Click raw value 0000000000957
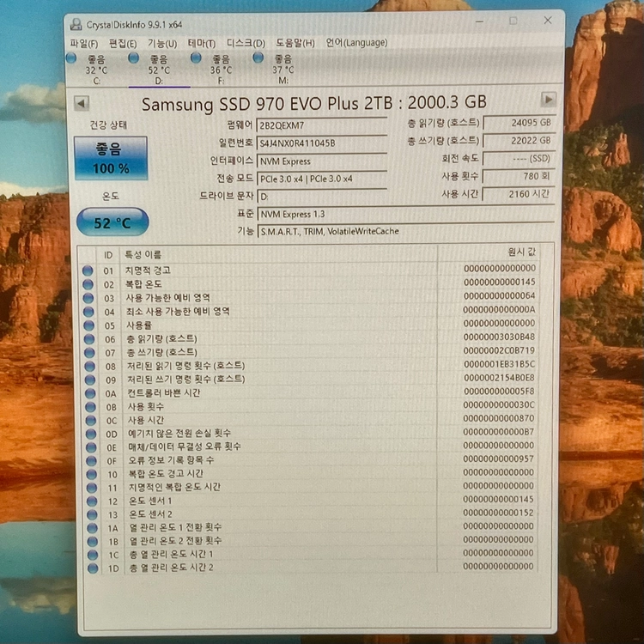644x644 pixels. coord(499,459)
